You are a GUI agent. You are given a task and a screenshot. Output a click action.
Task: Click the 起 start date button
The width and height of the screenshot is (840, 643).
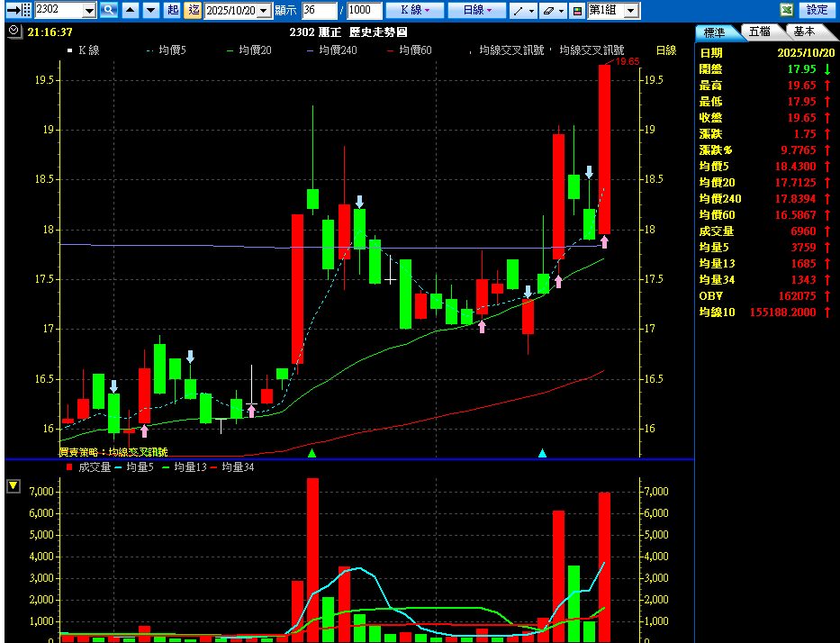[x=173, y=10]
